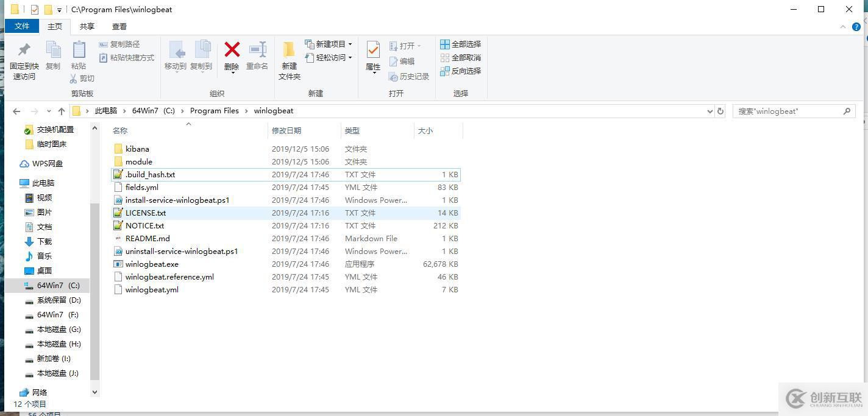Click the Back navigation arrow
The image size is (868, 416).
point(16,111)
